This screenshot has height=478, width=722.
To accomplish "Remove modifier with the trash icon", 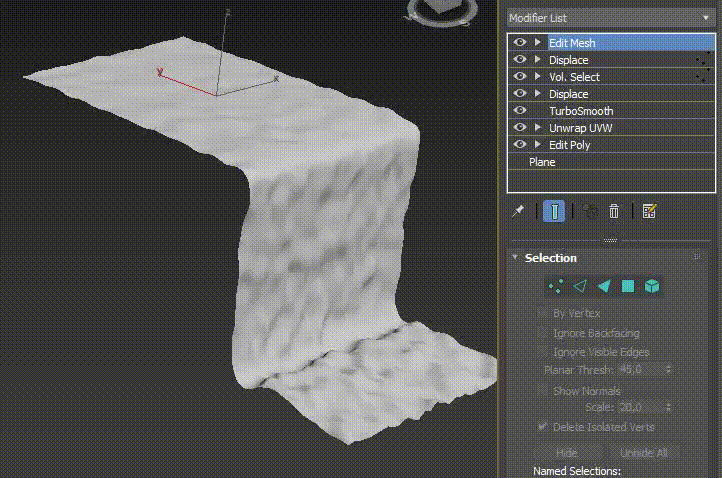I will [x=614, y=211].
